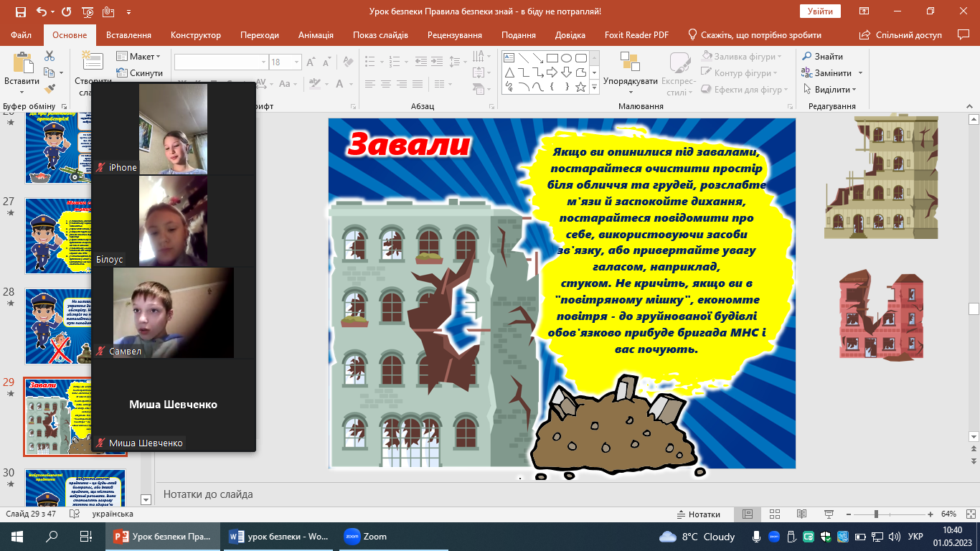
Task: Click the Windows Start button
Action: click(17, 536)
